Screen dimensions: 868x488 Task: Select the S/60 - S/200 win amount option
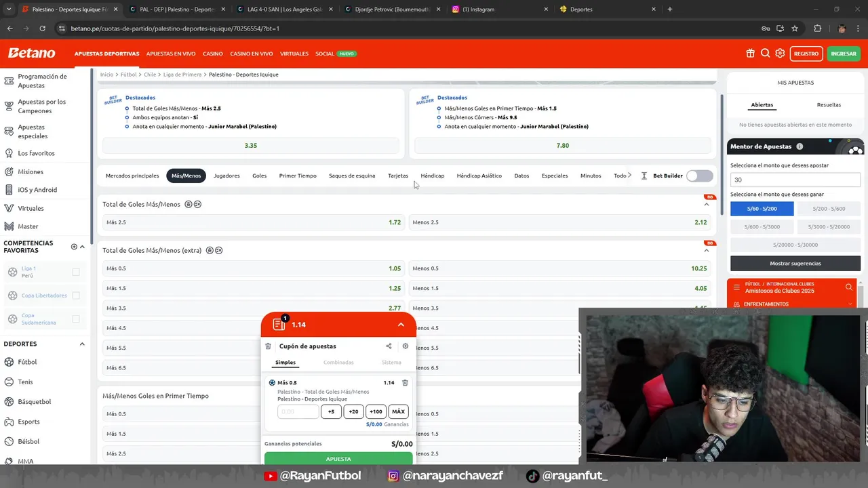coord(762,209)
